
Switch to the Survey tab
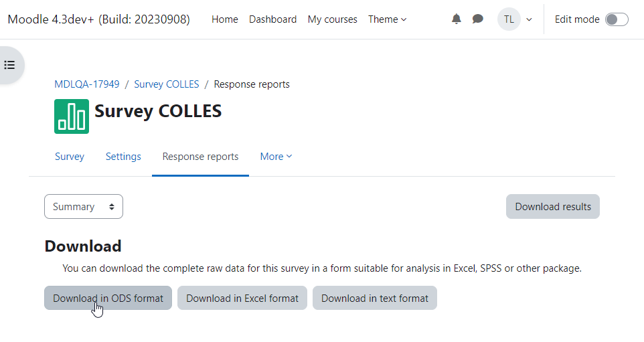(x=70, y=157)
